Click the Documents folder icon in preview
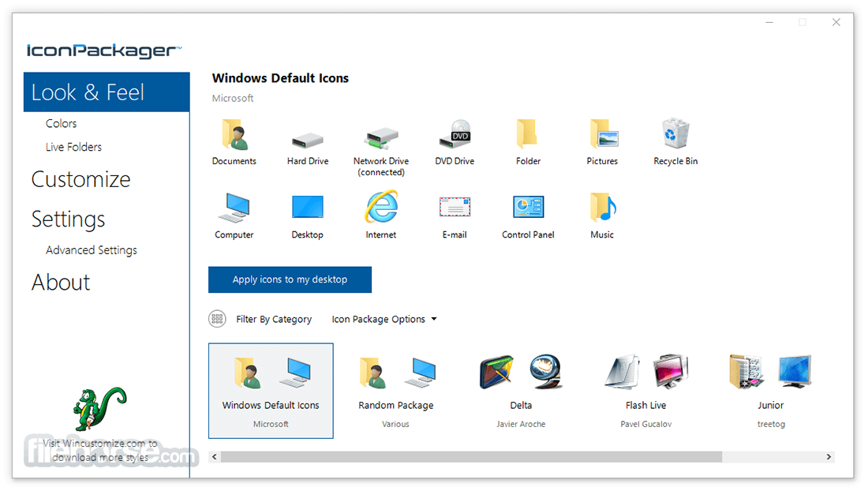The image size is (868, 491). click(x=234, y=134)
